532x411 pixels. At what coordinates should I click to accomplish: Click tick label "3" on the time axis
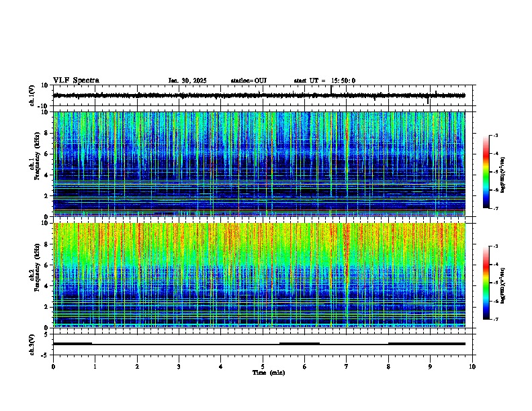179,367
